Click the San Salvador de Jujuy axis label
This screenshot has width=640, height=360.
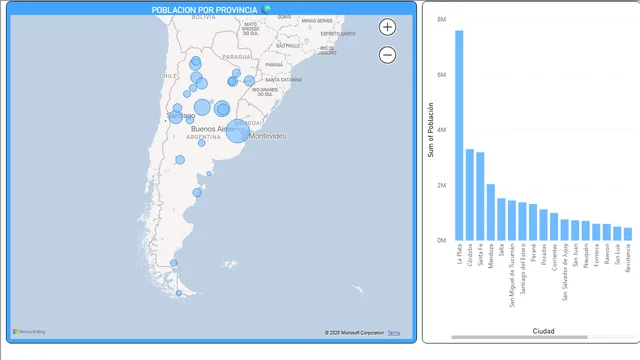(x=565, y=272)
